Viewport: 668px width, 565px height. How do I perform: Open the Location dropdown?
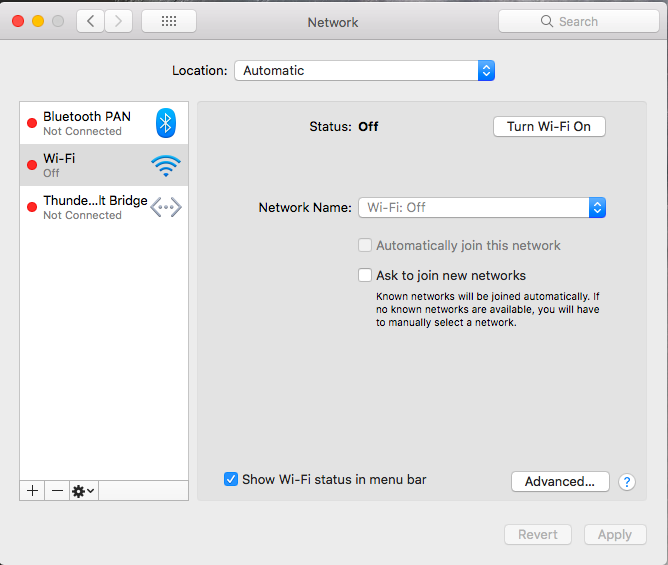coord(364,70)
